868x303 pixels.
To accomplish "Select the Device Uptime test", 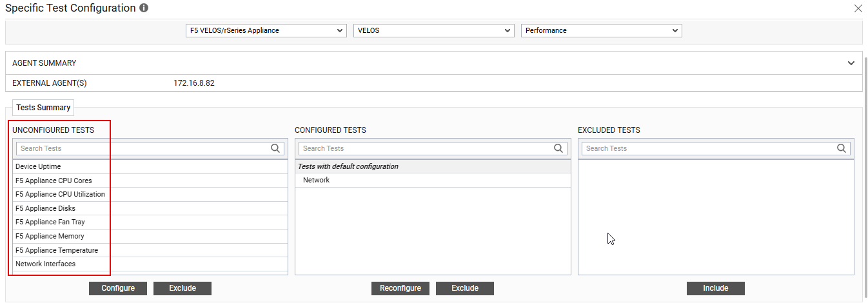I will [x=38, y=166].
